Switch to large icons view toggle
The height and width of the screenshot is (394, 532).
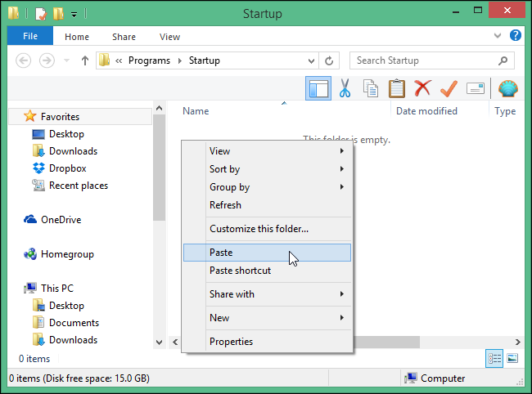(512, 358)
